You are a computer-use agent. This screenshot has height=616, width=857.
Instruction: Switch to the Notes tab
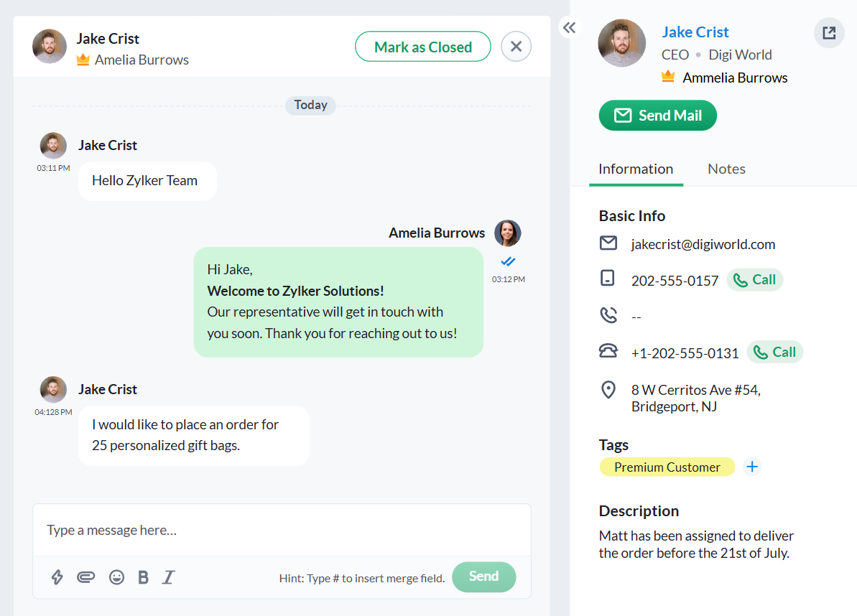pos(726,169)
